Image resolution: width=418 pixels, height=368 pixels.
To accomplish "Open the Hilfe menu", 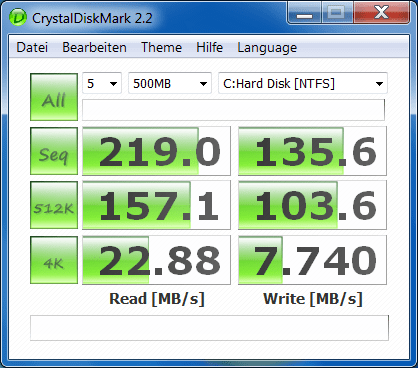I will click(209, 47).
